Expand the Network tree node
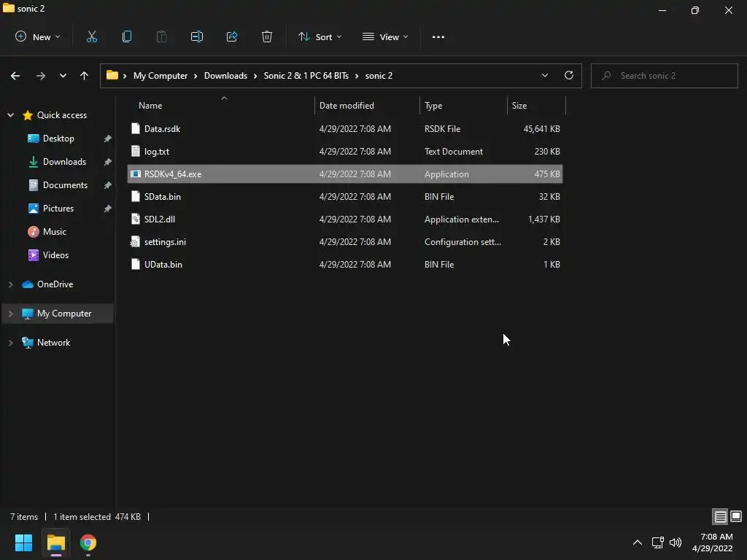 10,343
